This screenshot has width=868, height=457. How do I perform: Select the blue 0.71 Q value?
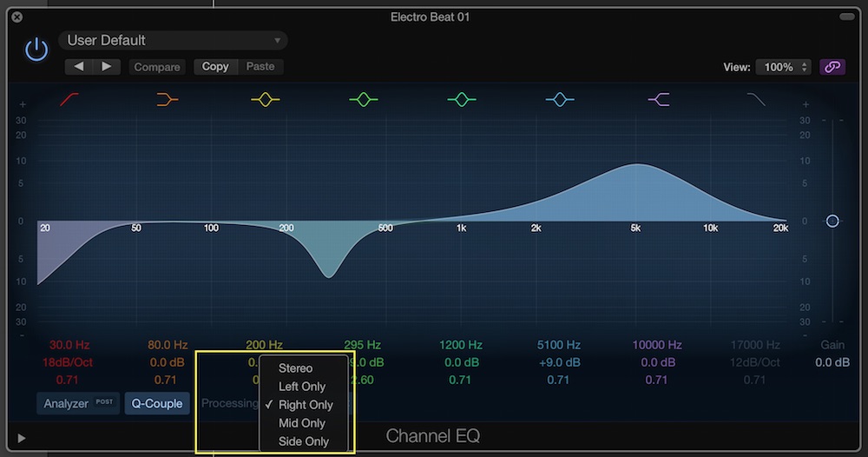tap(558, 380)
